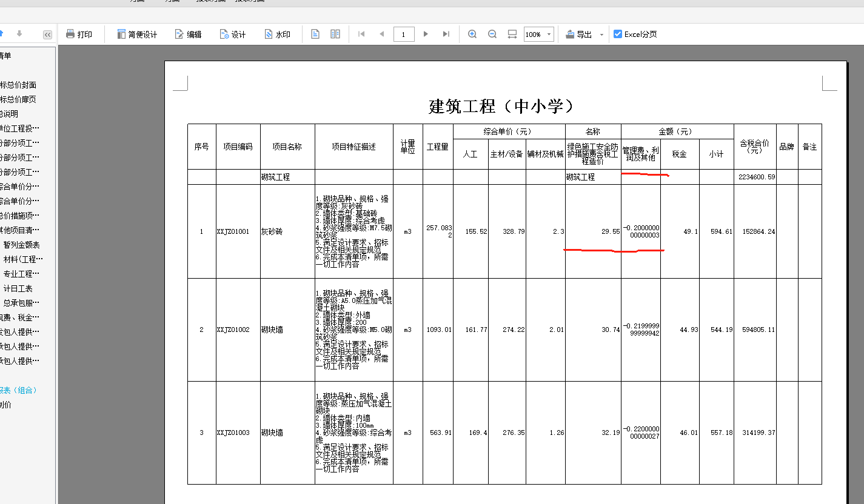Open the 导出 export dropdown arrow
864x504 pixels.
click(601, 35)
